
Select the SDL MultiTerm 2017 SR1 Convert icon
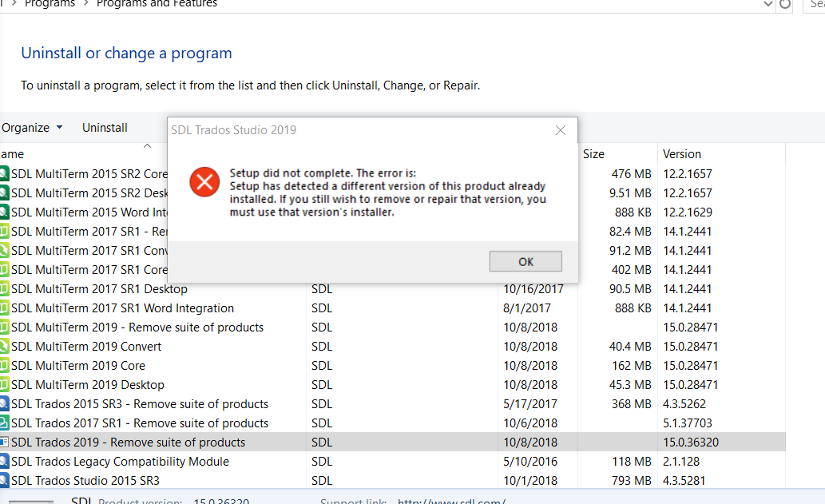click(4, 251)
